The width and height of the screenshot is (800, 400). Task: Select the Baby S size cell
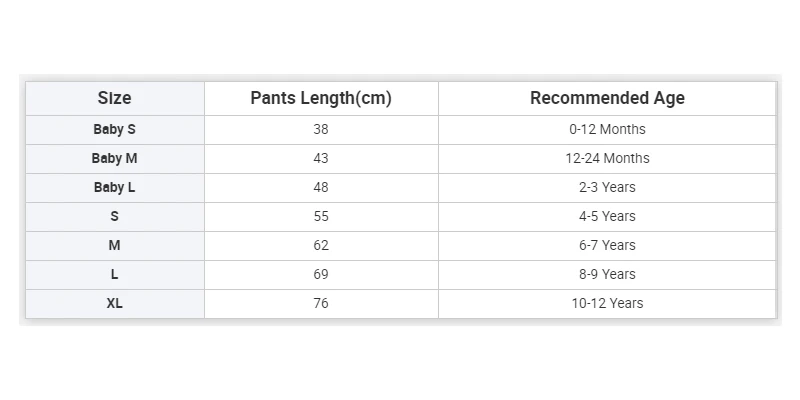click(x=115, y=129)
